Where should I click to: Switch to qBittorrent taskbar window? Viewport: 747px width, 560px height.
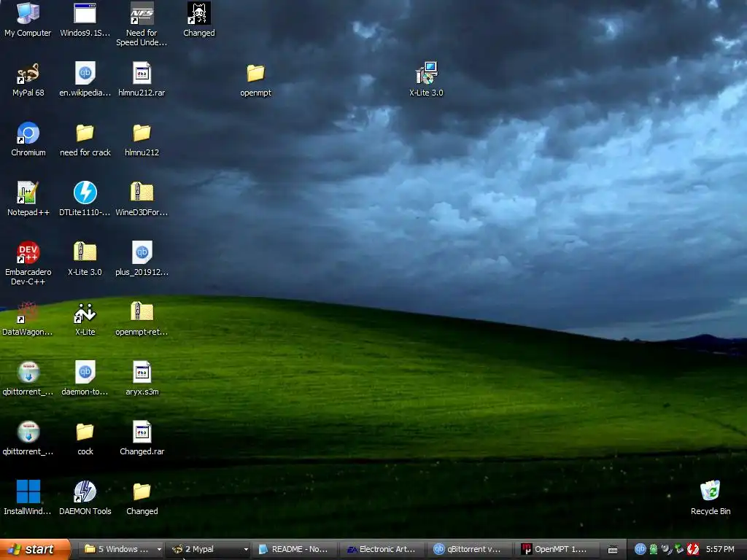[469, 549]
